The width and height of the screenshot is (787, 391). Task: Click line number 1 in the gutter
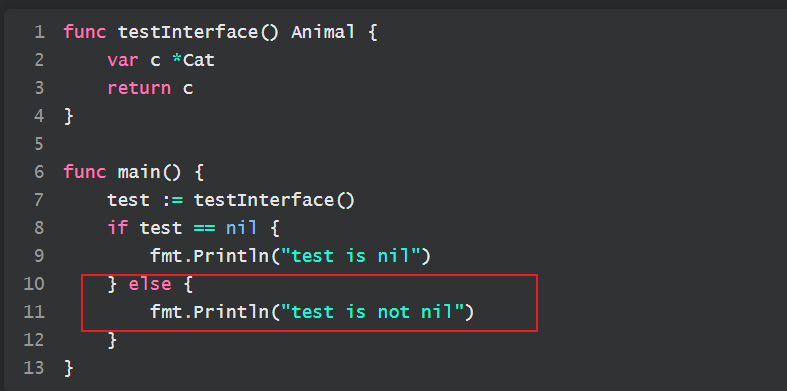coord(40,33)
